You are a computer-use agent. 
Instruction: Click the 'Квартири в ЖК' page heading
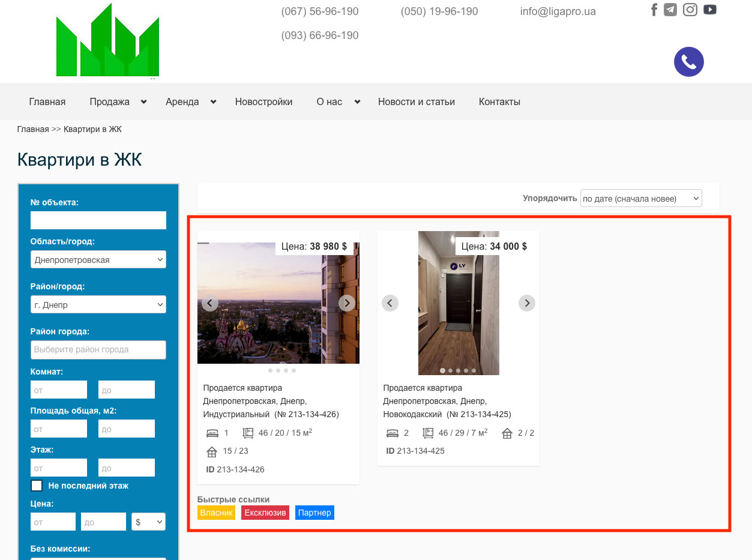79,160
